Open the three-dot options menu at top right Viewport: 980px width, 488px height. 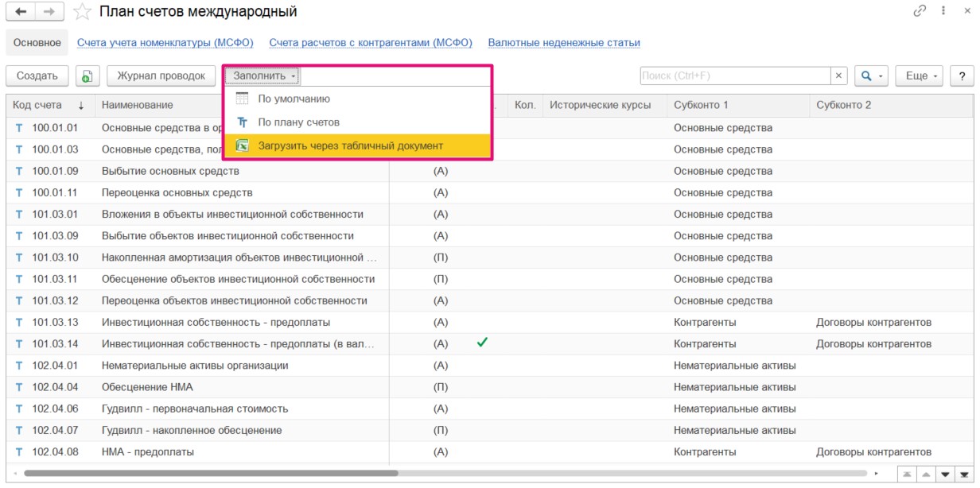(x=943, y=11)
